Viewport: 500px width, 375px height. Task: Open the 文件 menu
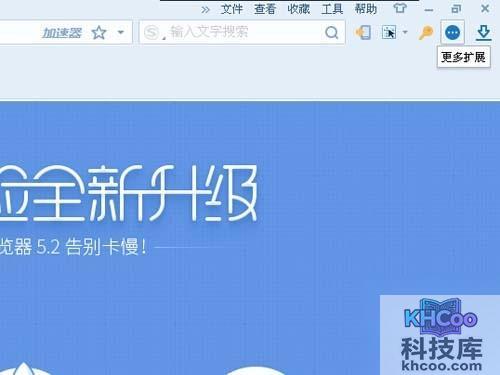click(x=231, y=9)
